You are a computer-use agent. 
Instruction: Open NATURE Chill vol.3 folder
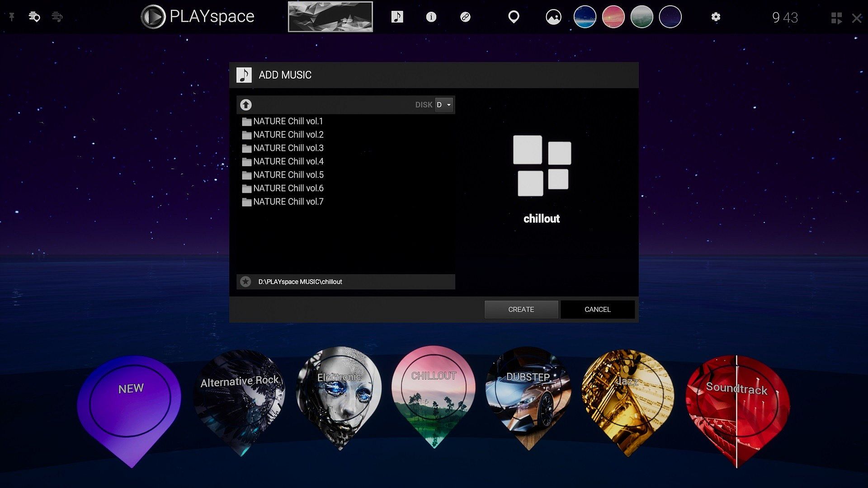click(288, 148)
